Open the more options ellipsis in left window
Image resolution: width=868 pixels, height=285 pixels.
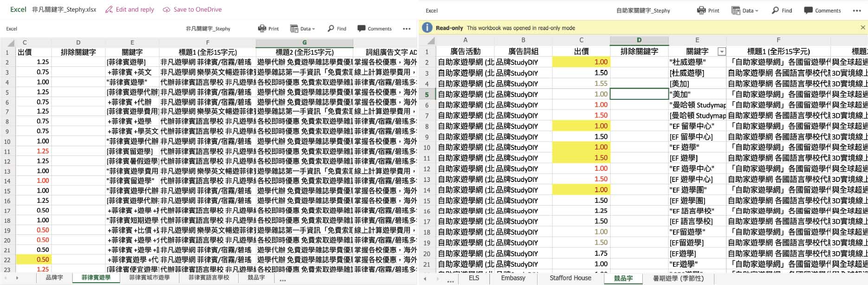click(x=407, y=29)
